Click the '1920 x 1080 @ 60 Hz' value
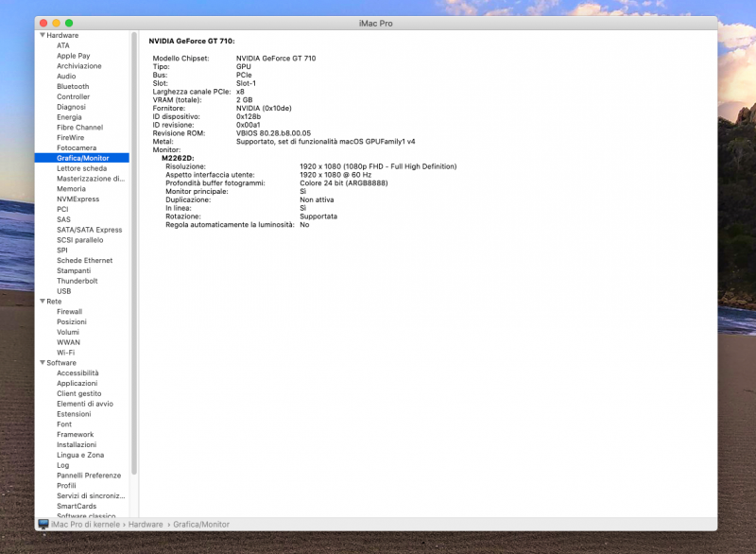The height and width of the screenshot is (554, 756). pos(335,175)
